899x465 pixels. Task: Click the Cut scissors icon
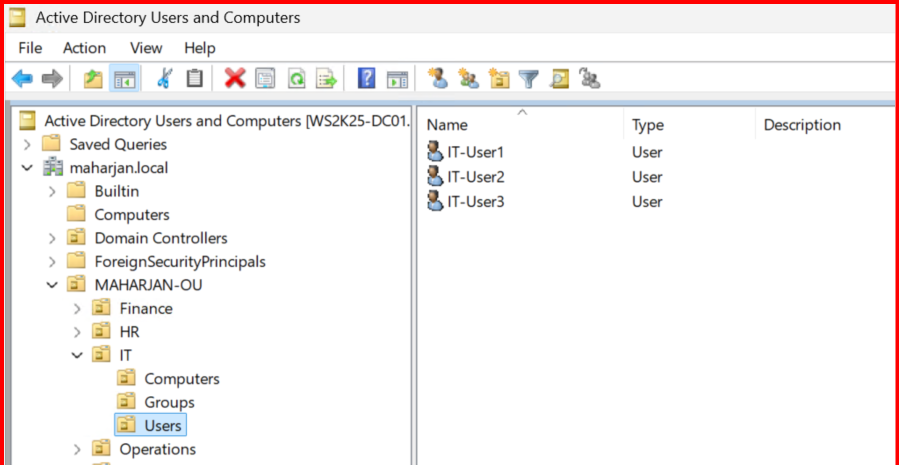click(163, 79)
